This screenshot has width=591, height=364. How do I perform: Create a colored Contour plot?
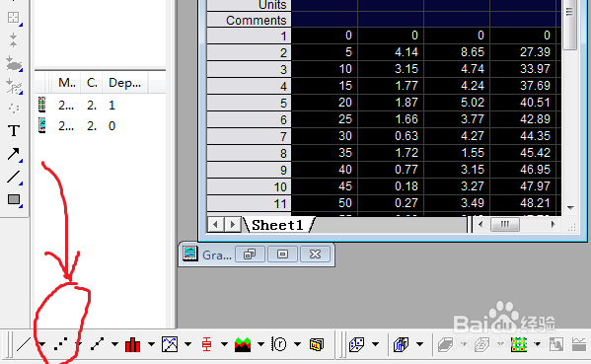point(519,344)
